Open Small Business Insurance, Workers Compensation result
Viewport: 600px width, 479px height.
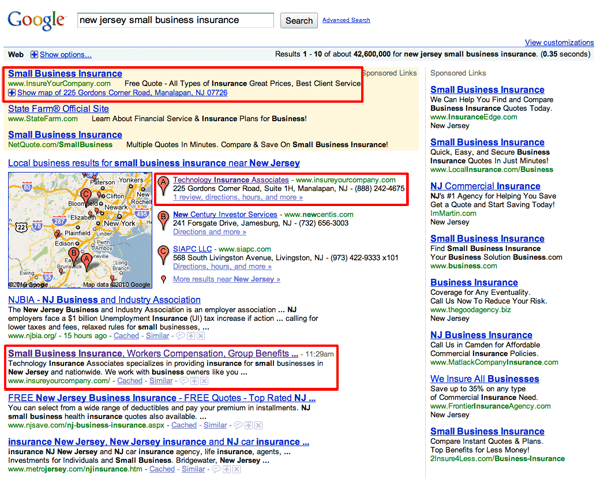coord(153,354)
